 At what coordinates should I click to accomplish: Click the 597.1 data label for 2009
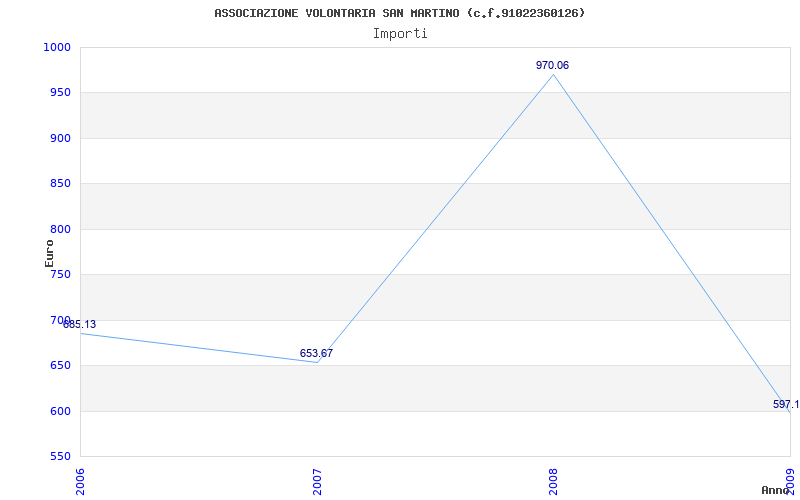pyautogui.click(x=786, y=405)
